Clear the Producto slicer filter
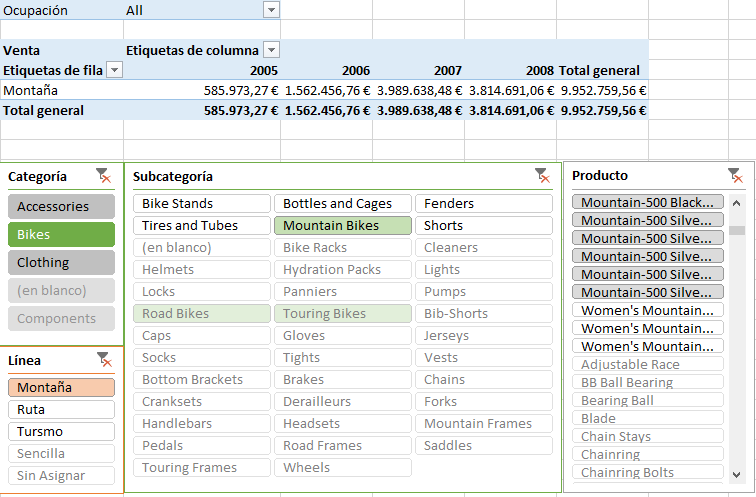 pos(735,176)
